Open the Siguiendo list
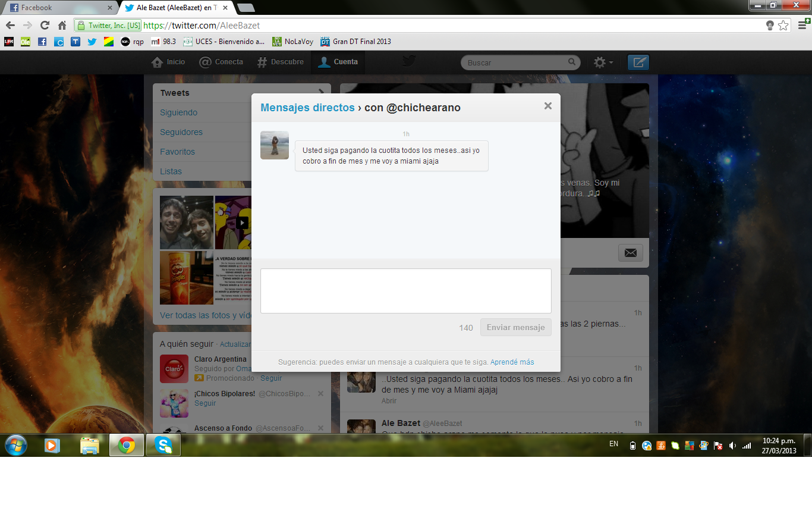Screen dimensions: 812x514 pos(178,112)
